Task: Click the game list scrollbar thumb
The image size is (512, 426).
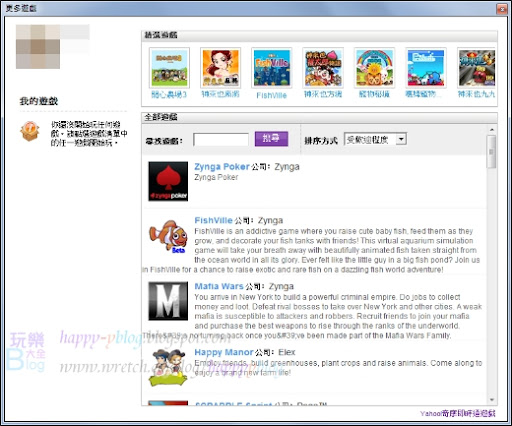Action: point(491,152)
